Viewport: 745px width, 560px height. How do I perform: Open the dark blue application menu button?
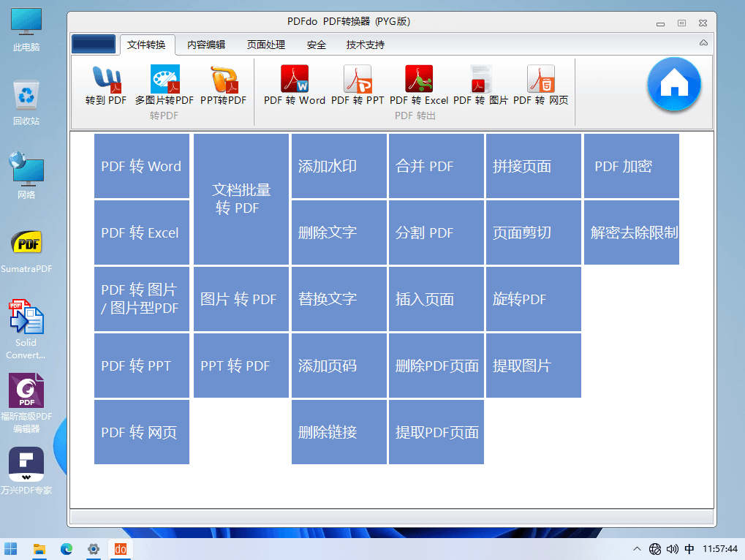click(x=94, y=44)
